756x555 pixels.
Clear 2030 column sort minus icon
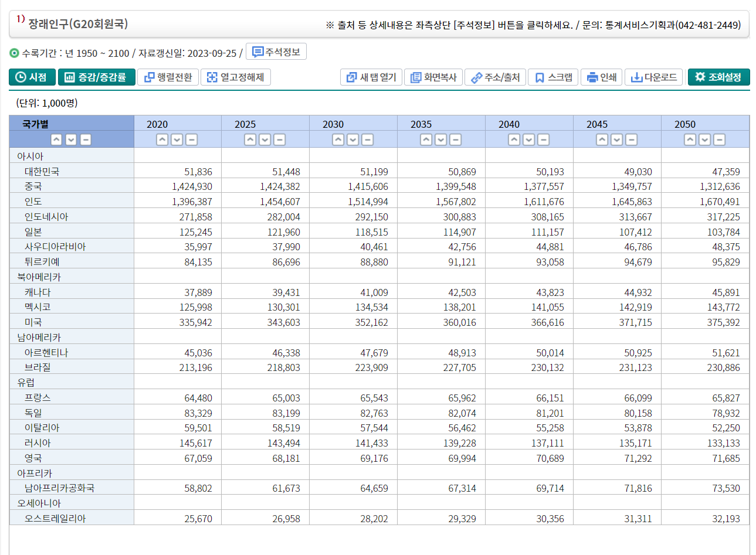(x=367, y=139)
